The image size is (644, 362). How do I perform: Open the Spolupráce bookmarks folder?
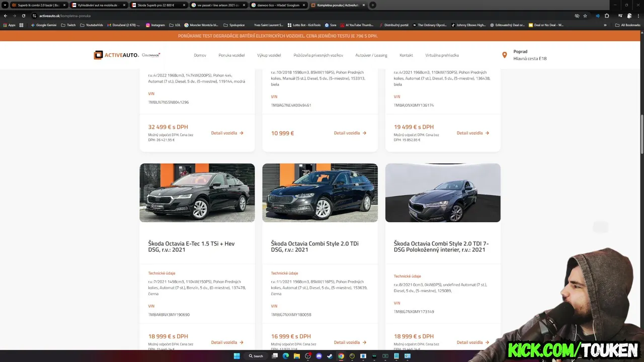click(234, 25)
